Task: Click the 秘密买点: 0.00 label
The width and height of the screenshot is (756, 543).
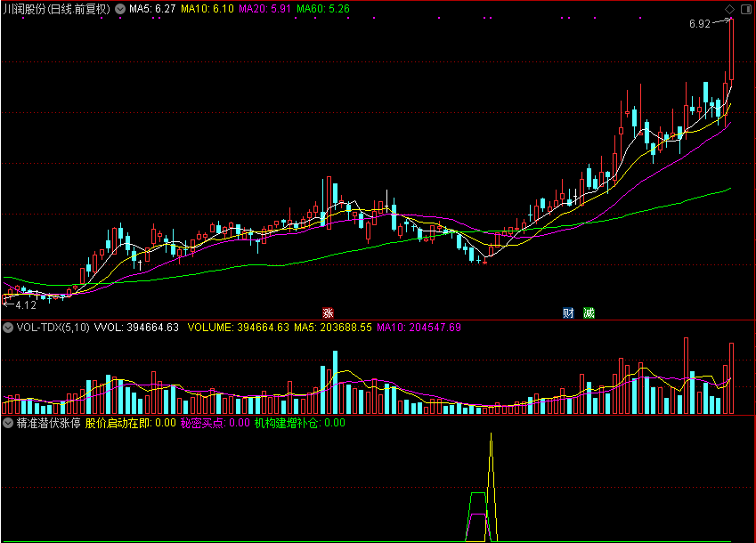Action: tap(215, 423)
